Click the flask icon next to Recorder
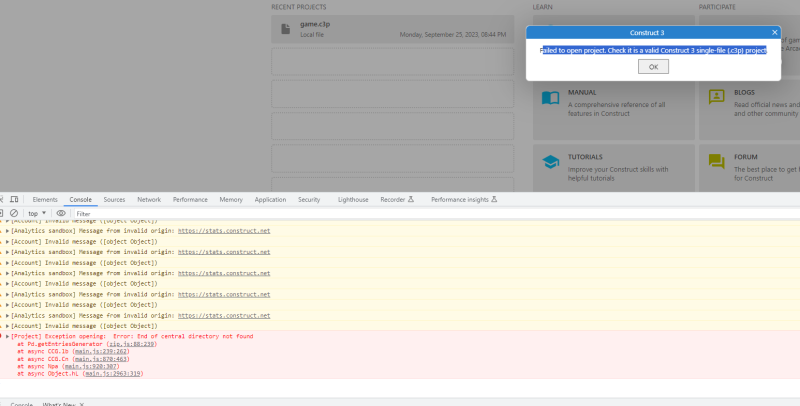800x406 pixels. click(411, 199)
